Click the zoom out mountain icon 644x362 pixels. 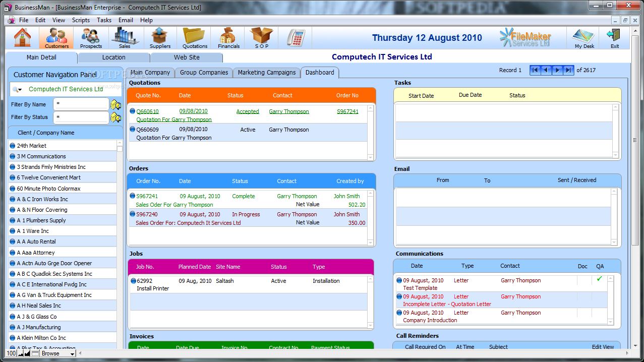pyautogui.click(x=21, y=353)
